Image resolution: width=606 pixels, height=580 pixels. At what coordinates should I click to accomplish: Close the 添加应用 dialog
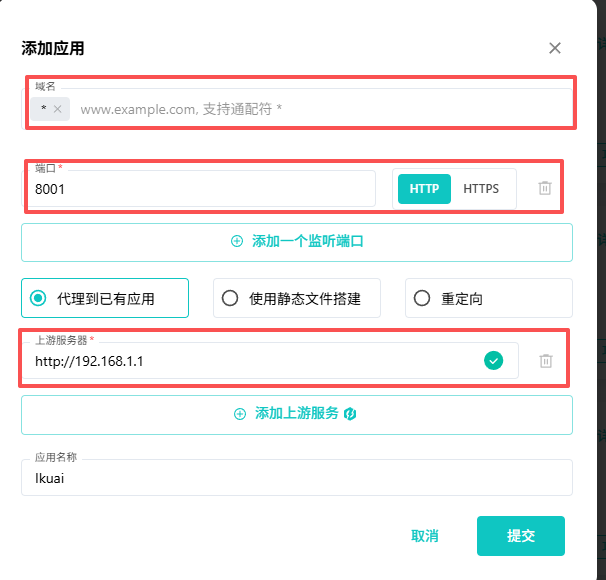pos(555,48)
